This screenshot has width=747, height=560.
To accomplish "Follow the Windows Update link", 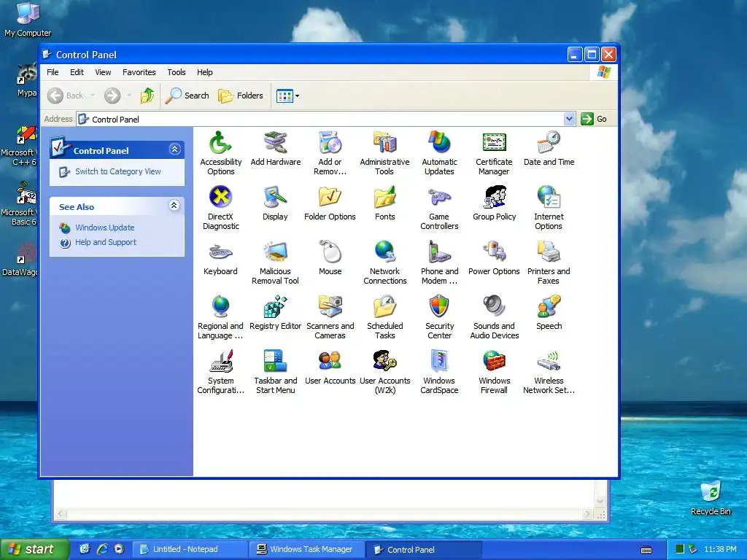I will (x=105, y=227).
